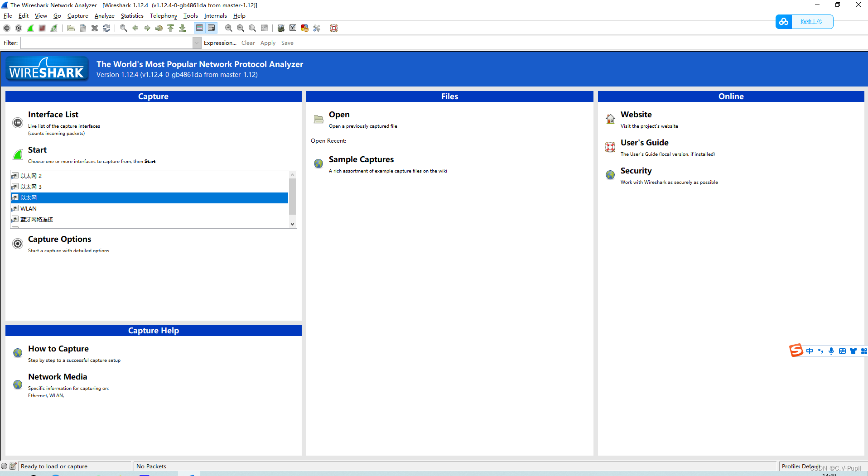Open How to Capture help link

[x=58, y=349]
